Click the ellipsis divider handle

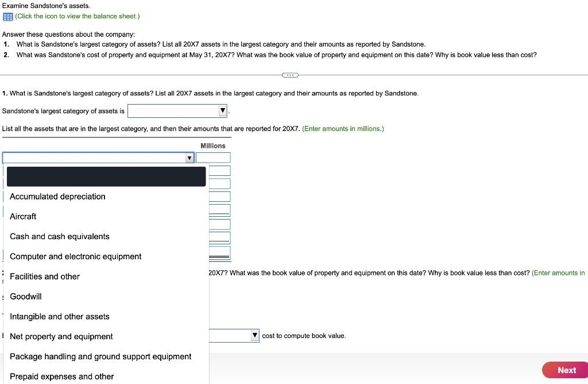290,75
